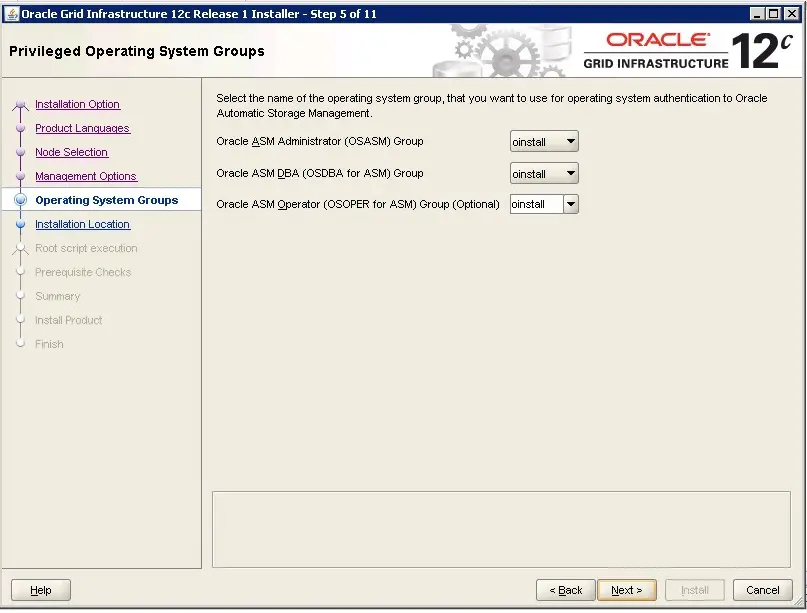
Task: Click the Help button
Action: [41, 590]
